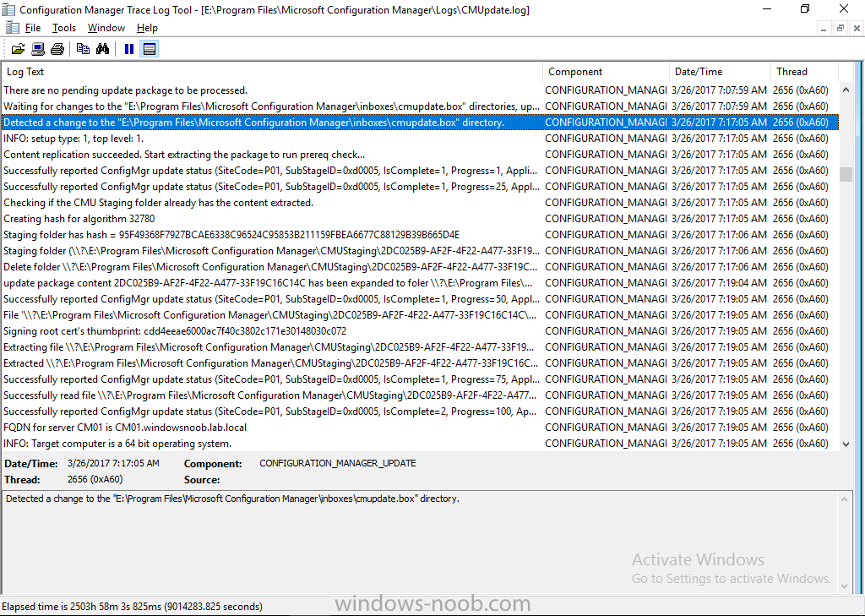The height and width of the screenshot is (616, 865).
Task: Select update status row with Progress=100
Action: pyautogui.click(x=421, y=412)
